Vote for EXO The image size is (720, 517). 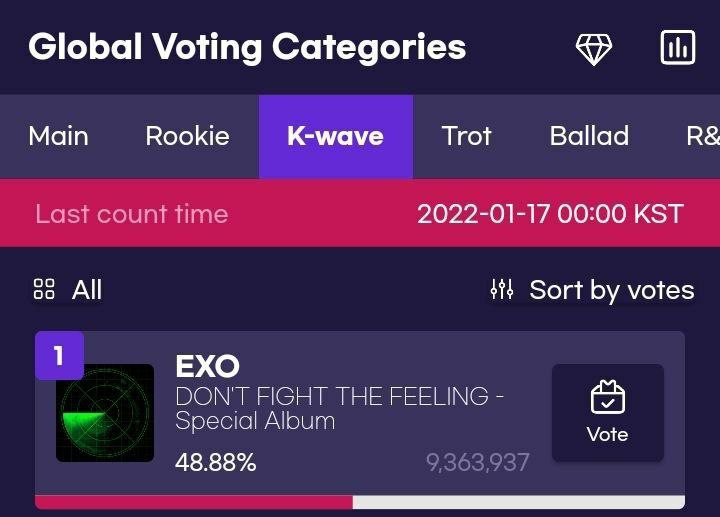pyautogui.click(x=608, y=413)
